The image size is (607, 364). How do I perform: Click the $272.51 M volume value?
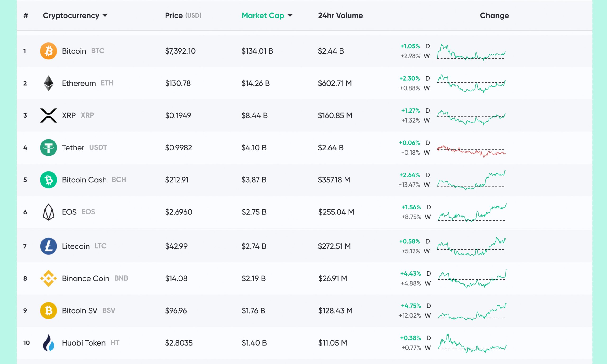tap(334, 246)
